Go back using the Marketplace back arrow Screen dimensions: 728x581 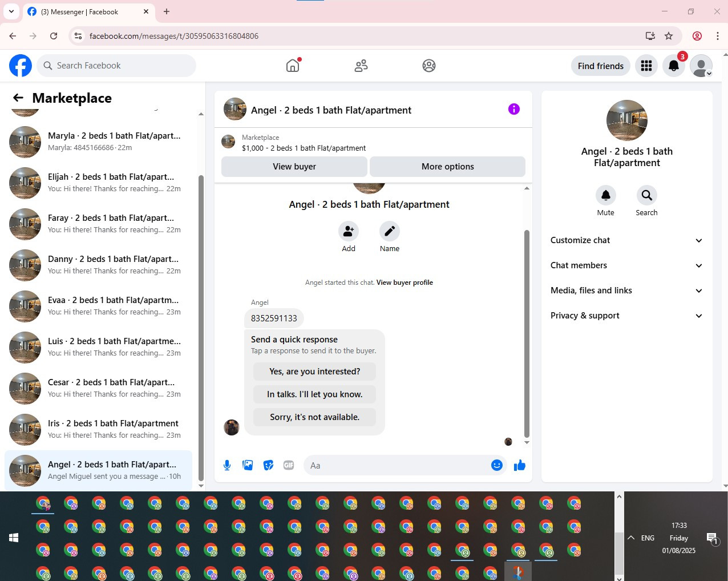coord(18,98)
